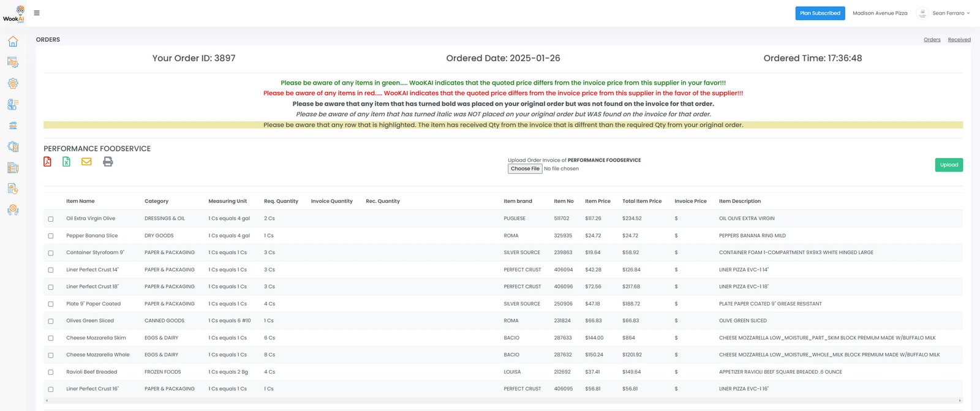The height and width of the screenshot is (411, 980).
Task: Click the Invoice Price column header
Action: point(690,201)
